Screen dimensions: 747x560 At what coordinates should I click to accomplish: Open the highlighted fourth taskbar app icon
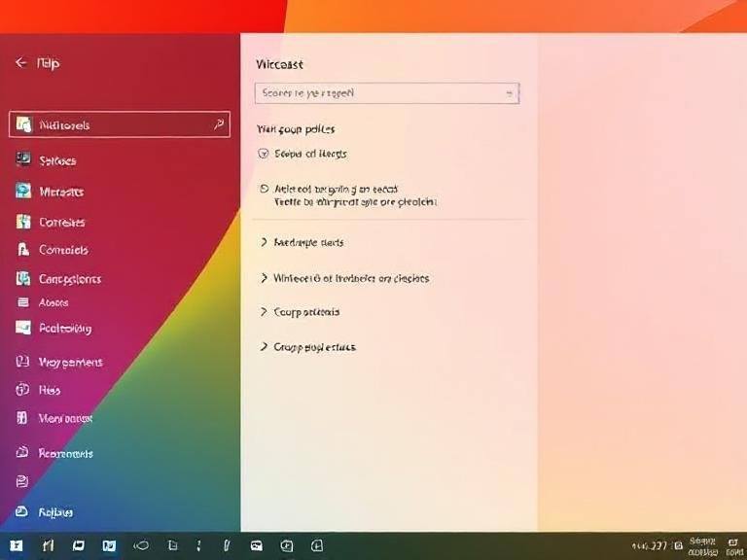tap(109, 545)
